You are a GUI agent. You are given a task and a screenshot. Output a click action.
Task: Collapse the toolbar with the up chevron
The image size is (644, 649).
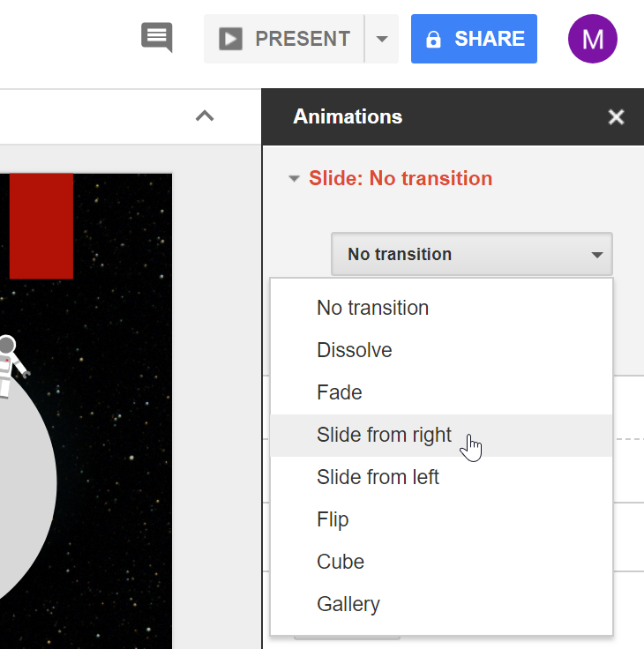tap(205, 116)
